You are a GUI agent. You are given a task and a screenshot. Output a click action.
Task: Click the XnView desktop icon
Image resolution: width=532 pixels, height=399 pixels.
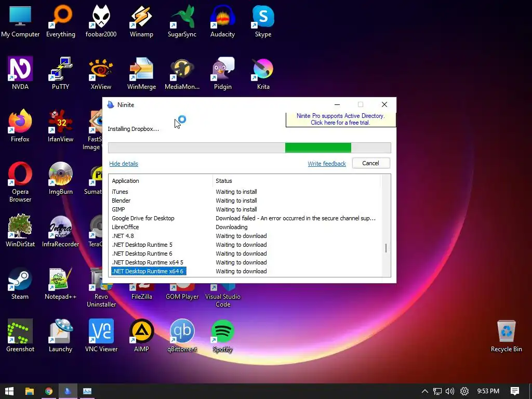coord(101,73)
